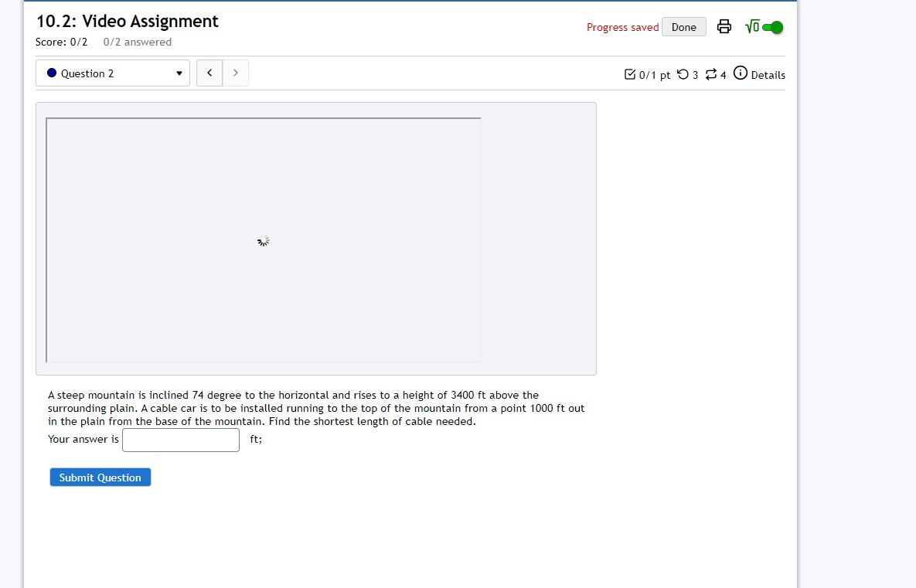Click the Score: 0/2 text

[61, 42]
